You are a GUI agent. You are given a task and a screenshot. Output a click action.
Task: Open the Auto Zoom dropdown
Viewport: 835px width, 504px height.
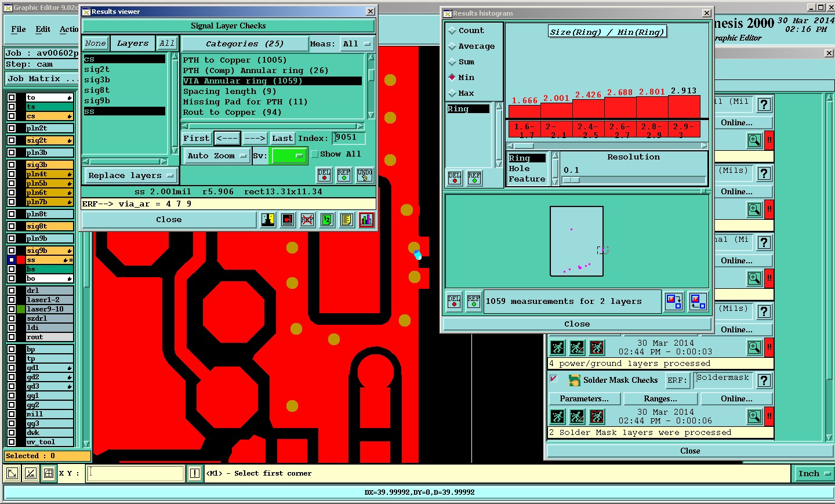217,156
